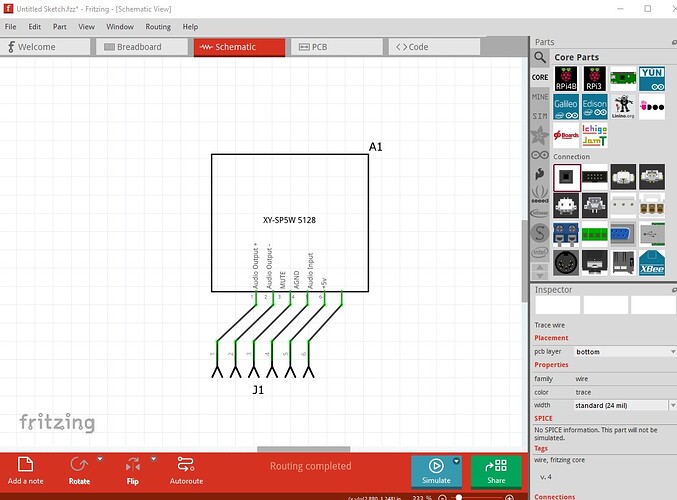Click the zoom in plus button
Image resolution: width=677 pixels, height=500 pixels.
click(x=509, y=498)
